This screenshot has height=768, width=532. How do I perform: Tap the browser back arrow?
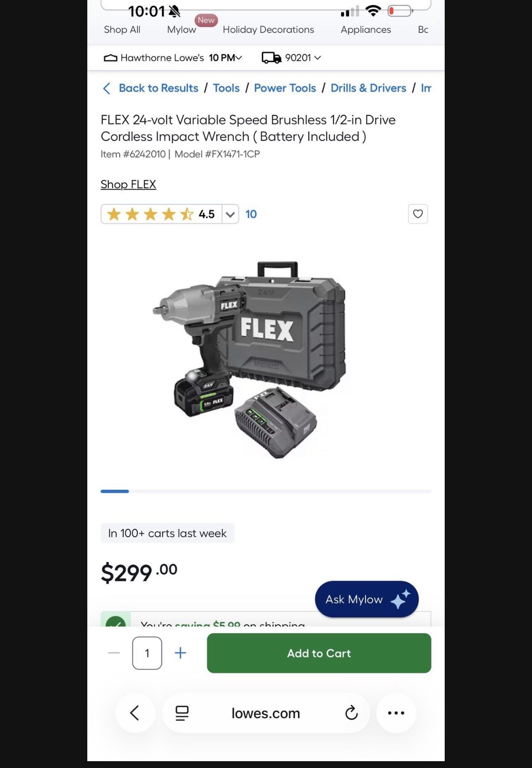pyautogui.click(x=135, y=713)
